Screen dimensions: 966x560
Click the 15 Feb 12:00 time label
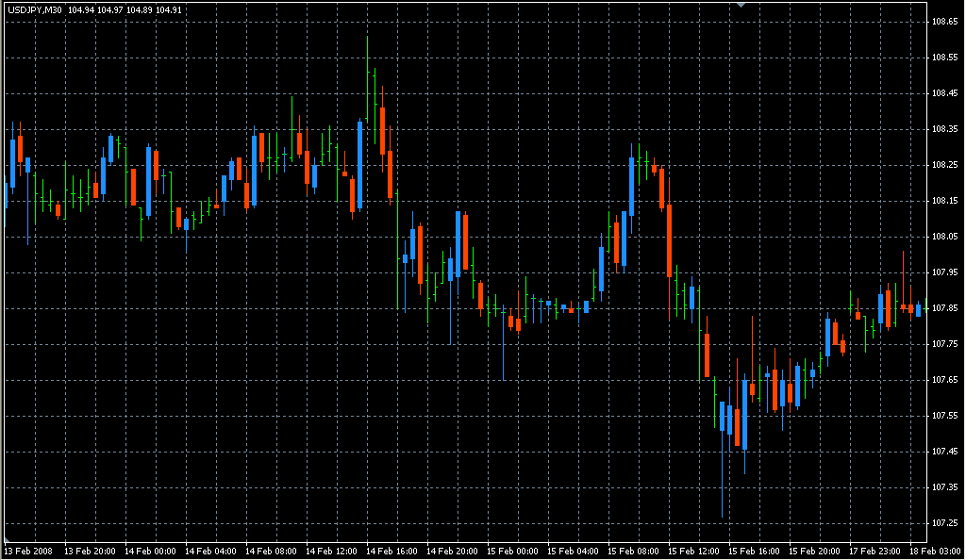(x=693, y=551)
